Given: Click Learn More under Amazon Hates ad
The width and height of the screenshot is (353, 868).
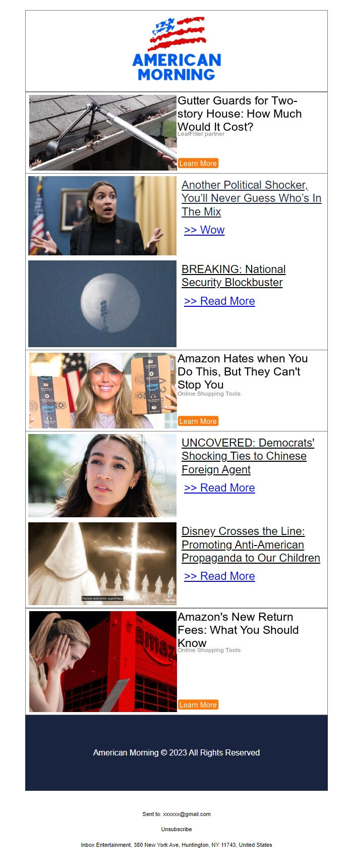Looking at the screenshot, I should coord(198,421).
